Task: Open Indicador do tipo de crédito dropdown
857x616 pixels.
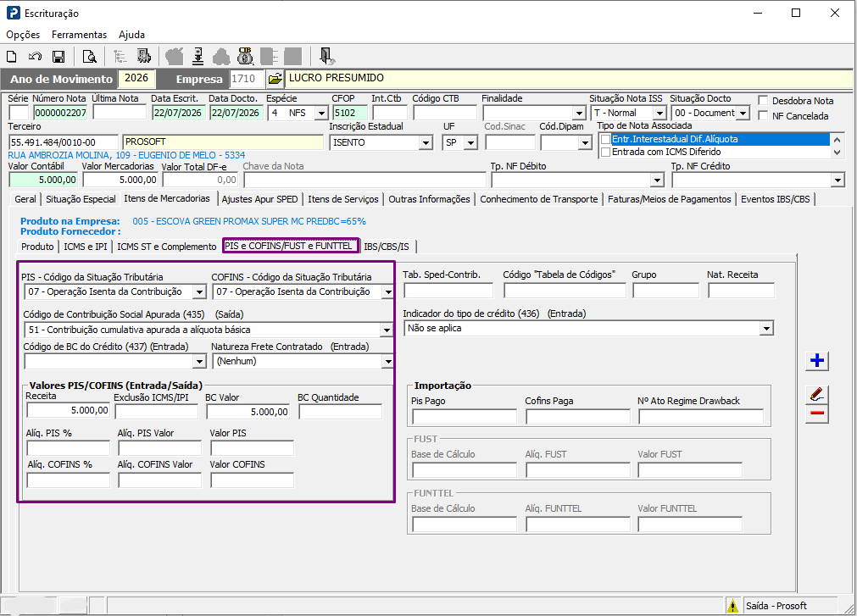Action: point(767,328)
